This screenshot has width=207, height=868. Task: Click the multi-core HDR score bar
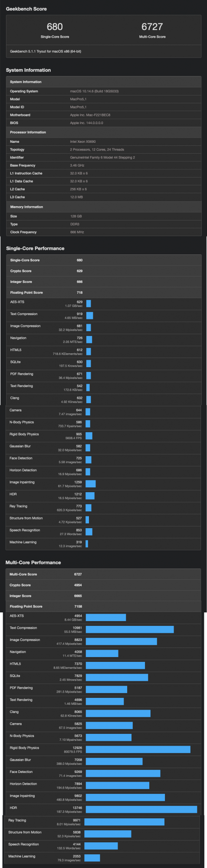(x=141, y=809)
